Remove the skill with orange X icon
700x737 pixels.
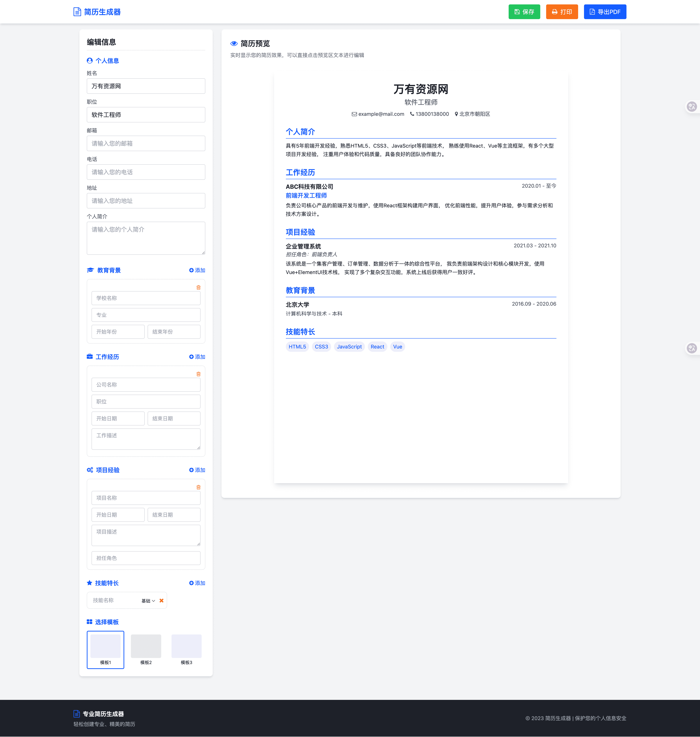(x=162, y=600)
